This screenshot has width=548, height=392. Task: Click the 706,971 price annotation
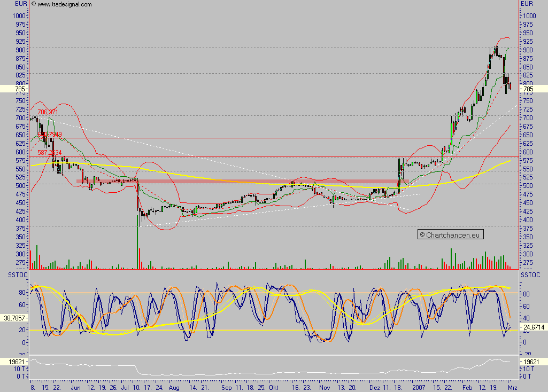(48, 113)
